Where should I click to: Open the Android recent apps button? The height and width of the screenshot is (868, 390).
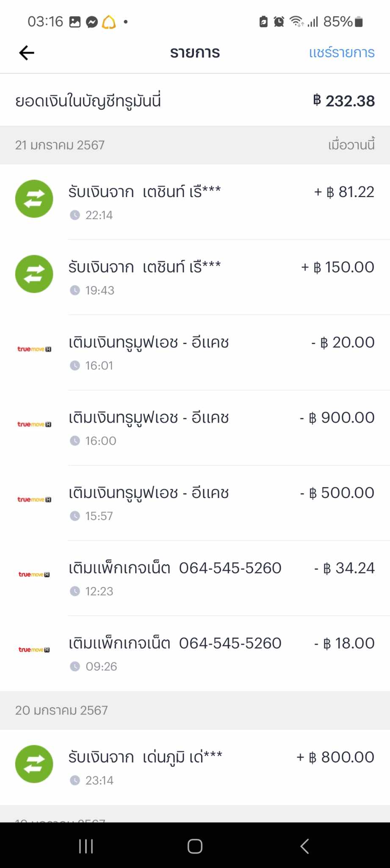[86, 846]
